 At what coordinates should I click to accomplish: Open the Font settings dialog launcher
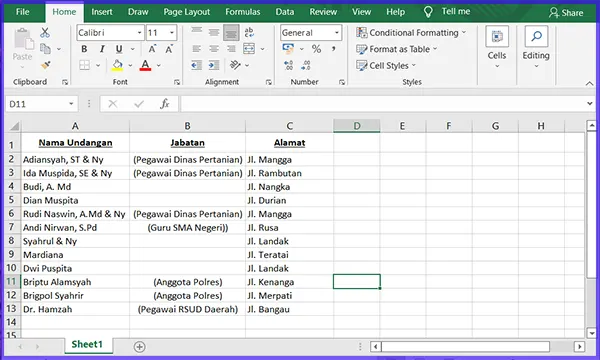coord(177,82)
